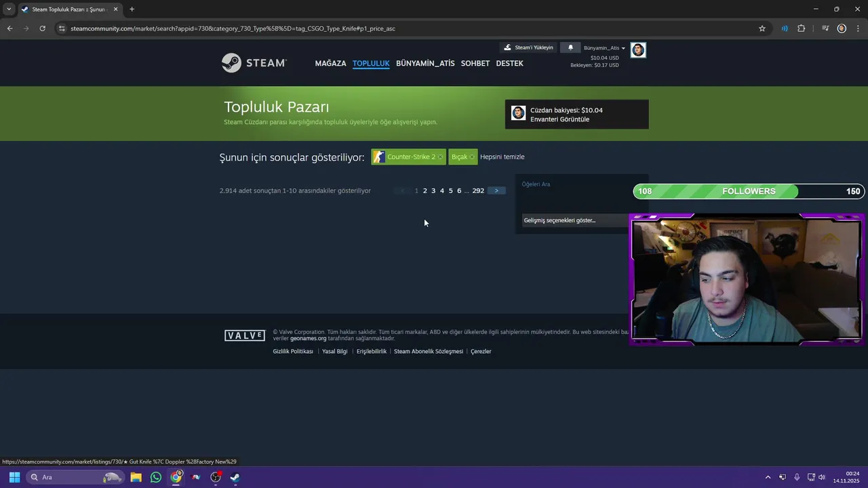
Task: Open the BÜNYAMİN_ATİS profile menu
Action: [x=425, y=63]
